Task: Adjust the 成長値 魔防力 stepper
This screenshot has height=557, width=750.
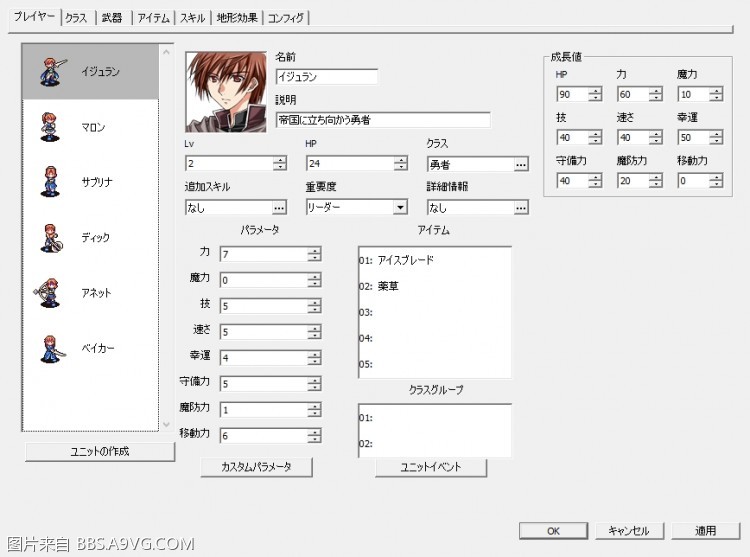Action: click(656, 181)
